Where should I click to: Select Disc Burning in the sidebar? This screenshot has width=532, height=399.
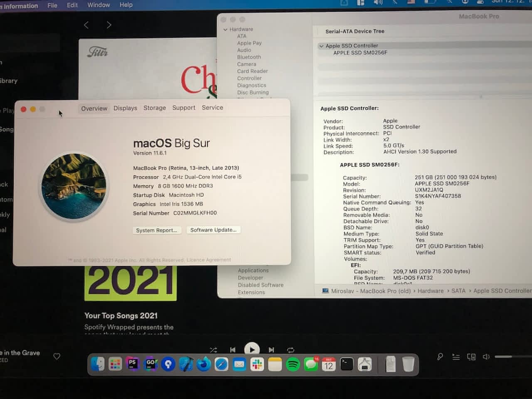[x=253, y=93]
